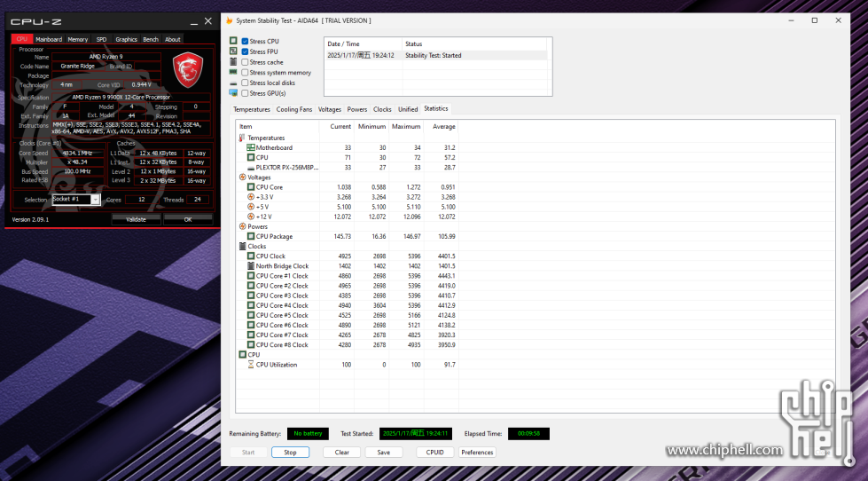Minimize the CPU-Z window
The width and height of the screenshot is (868, 481).
(x=194, y=21)
